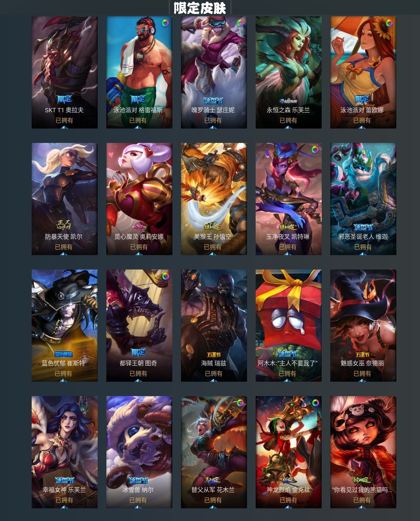
Task: Click chroma circle on 神龙烈焰 金克丝 card
Action: point(314,403)
